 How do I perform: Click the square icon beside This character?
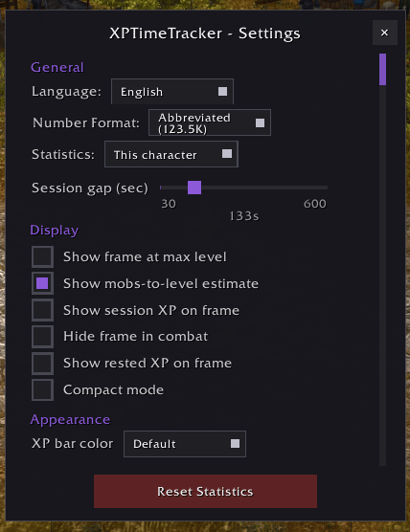point(227,154)
